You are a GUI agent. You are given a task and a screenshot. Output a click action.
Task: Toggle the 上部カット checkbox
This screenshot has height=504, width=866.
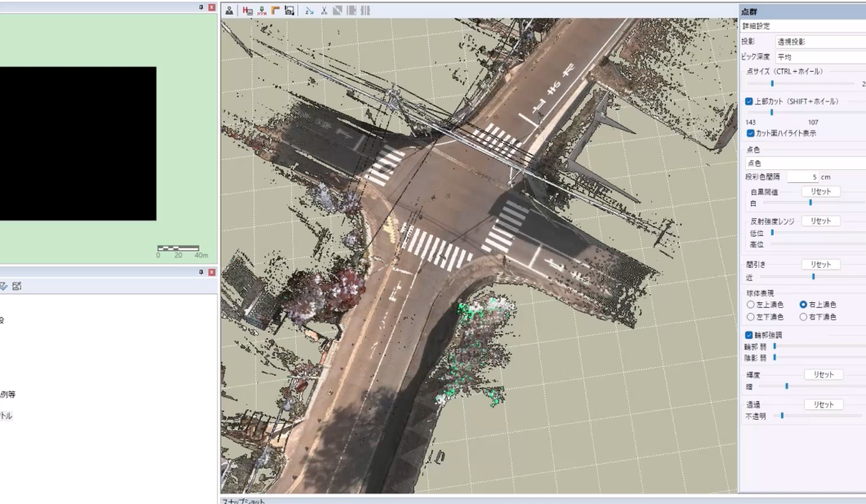[x=749, y=101]
